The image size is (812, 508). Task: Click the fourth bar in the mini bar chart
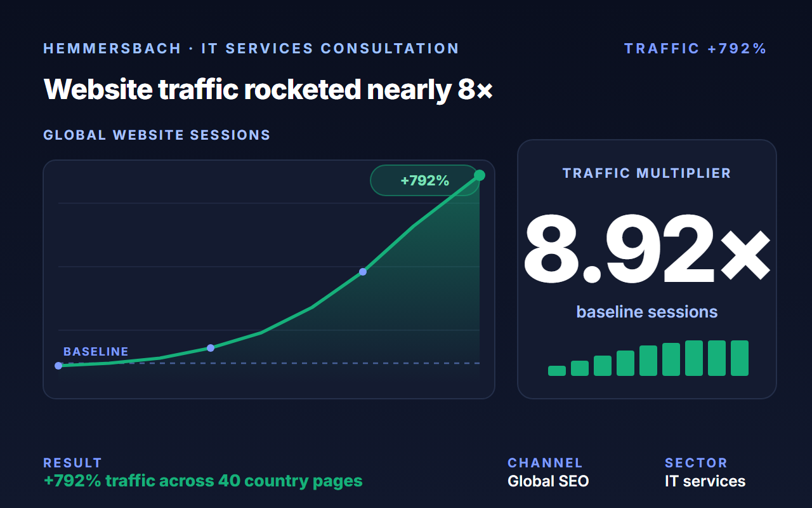(625, 363)
